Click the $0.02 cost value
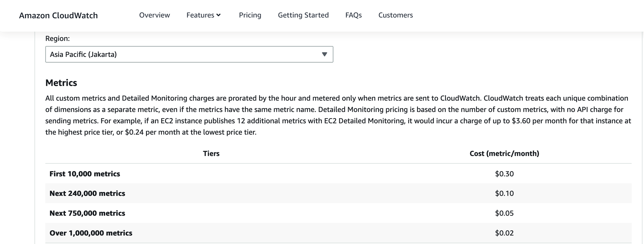The width and height of the screenshot is (644, 244). (504, 233)
